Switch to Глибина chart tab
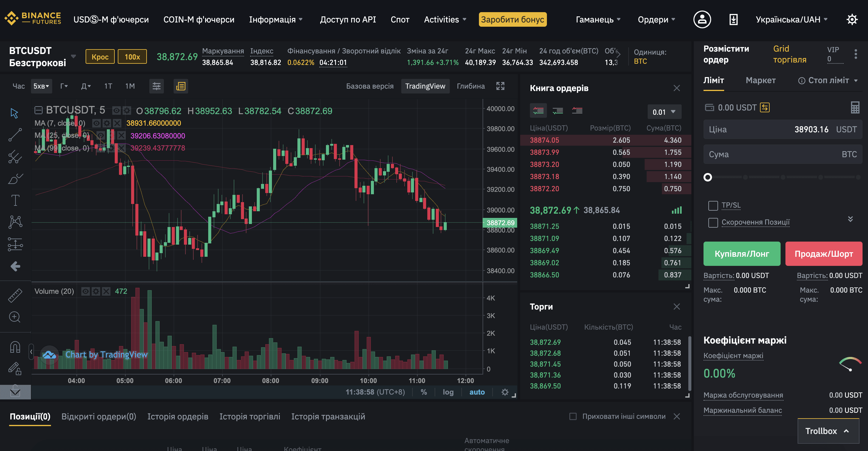This screenshot has width=868, height=451. coord(471,86)
